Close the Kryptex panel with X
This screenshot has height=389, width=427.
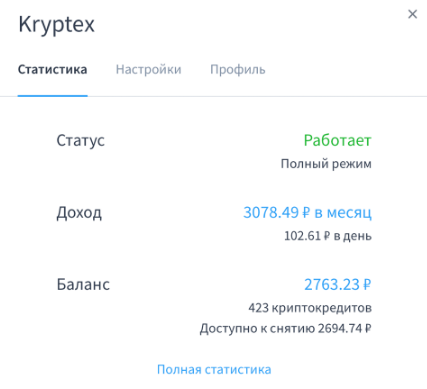pos(412,14)
